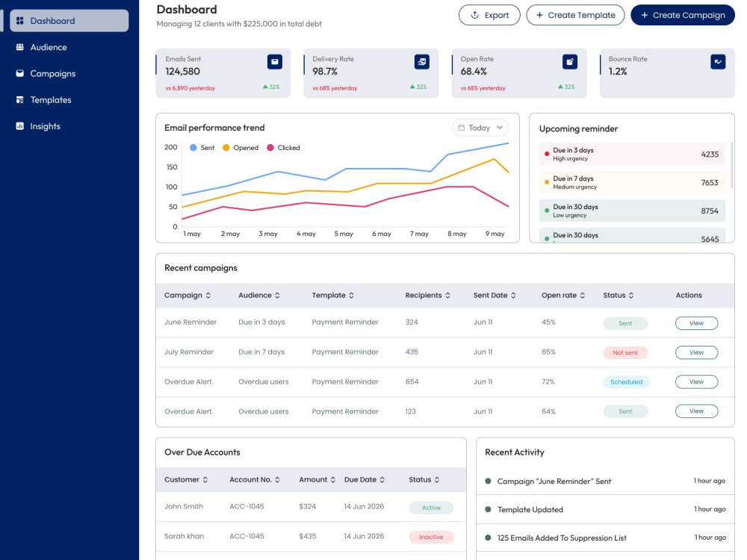Click the green dot beside Template Updated
Viewport: 747px width, 560px height.
(488, 509)
